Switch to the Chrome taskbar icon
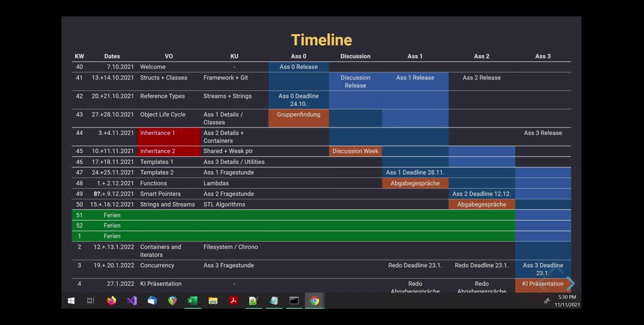Viewport: 644px width, 325px height. 314,300
